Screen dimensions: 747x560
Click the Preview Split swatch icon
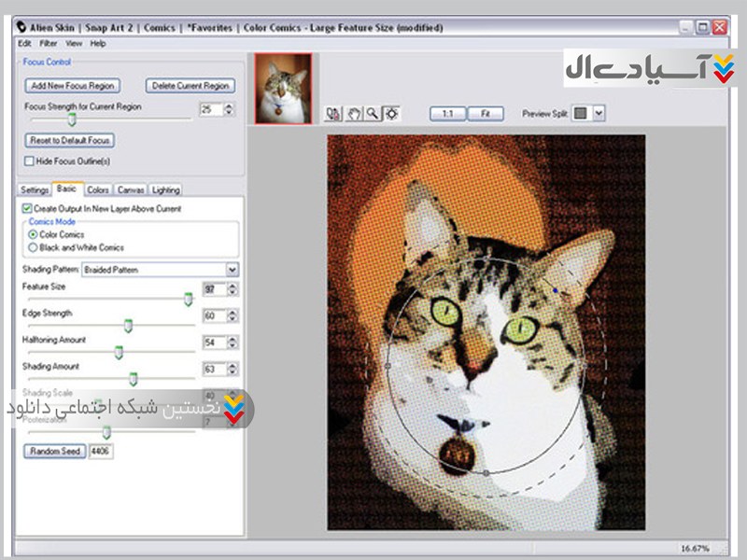coord(581,113)
